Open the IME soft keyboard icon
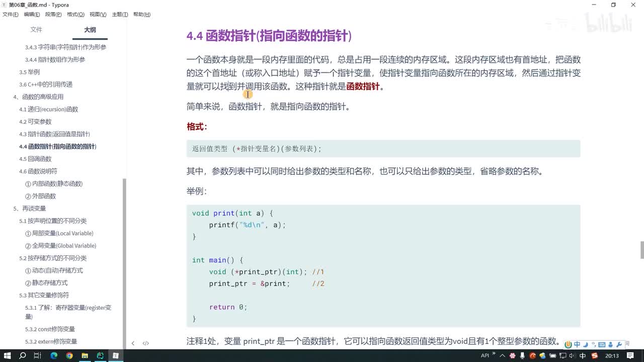 (x=601, y=345)
